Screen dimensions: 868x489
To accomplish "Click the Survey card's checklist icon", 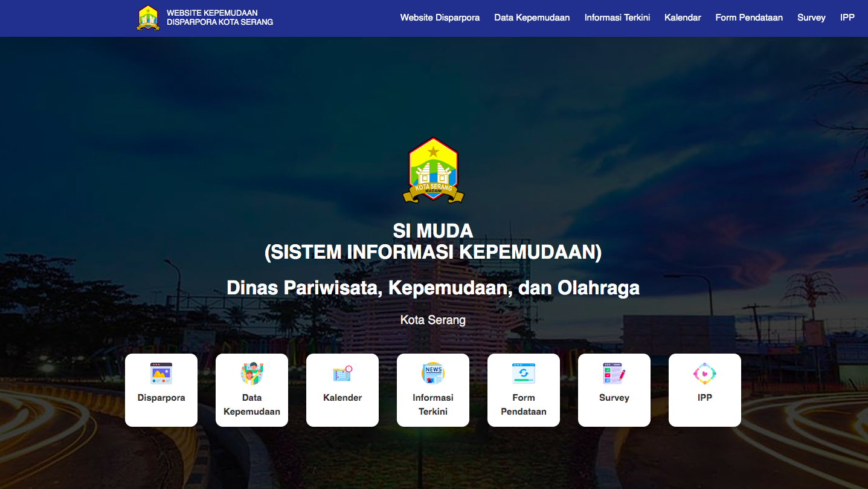I will 614,374.
